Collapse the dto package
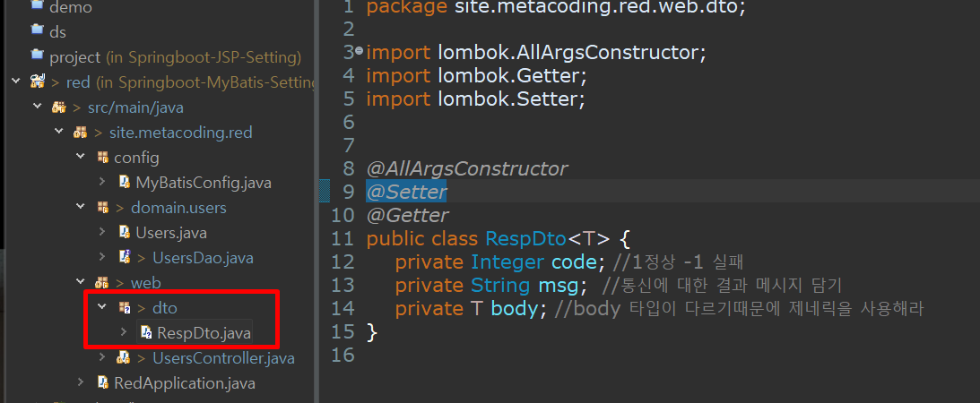Image resolution: width=980 pixels, height=403 pixels. point(102,307)
